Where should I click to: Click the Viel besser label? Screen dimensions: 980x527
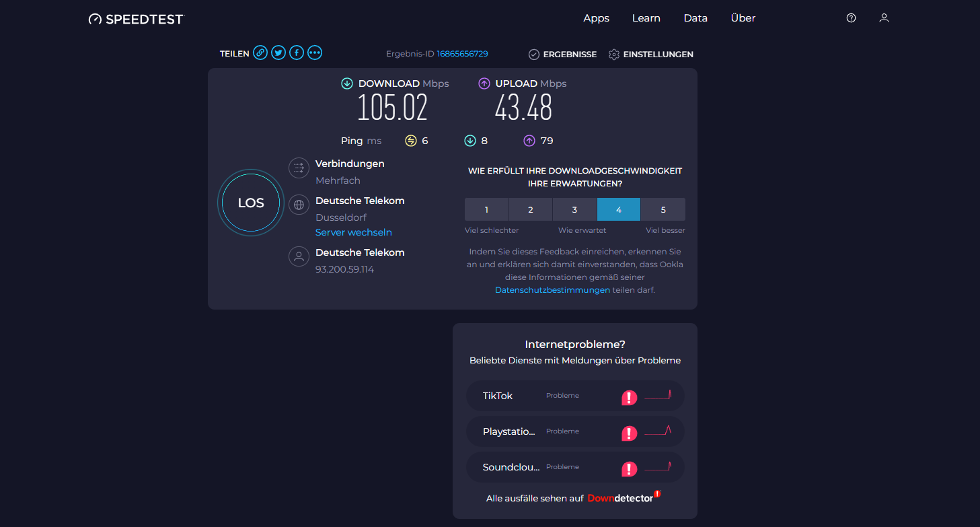666,230
